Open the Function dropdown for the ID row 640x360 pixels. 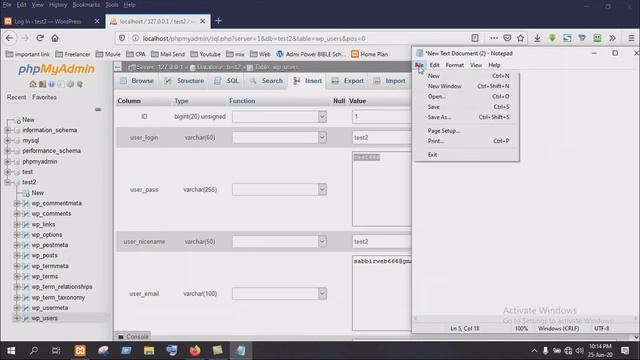280,117
